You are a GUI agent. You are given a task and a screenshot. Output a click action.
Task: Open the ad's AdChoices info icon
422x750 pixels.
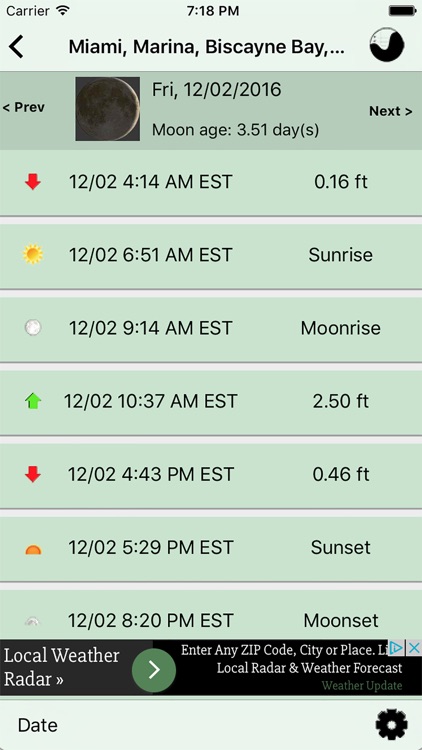point(397,648)
